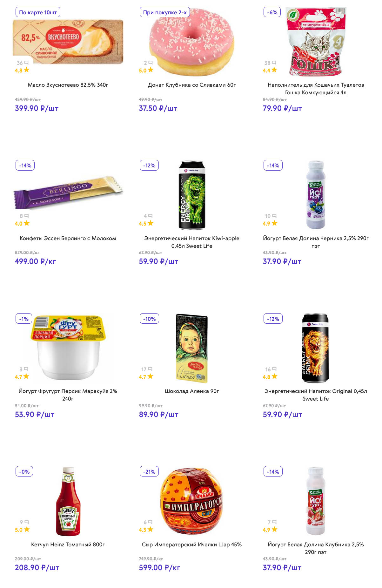The image size is (382, 588).
Task: Open Кетчуп Heinz Томатный 800г title
Action: pos(68,544)
